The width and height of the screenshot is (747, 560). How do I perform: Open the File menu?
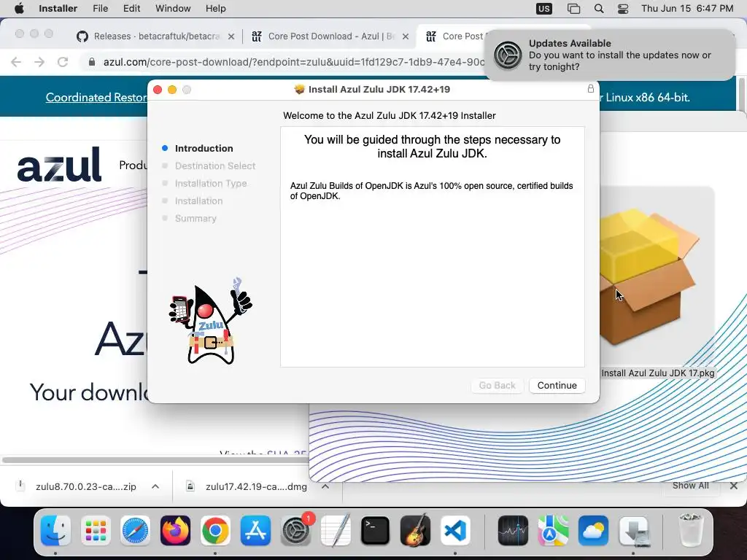[100, 9]
